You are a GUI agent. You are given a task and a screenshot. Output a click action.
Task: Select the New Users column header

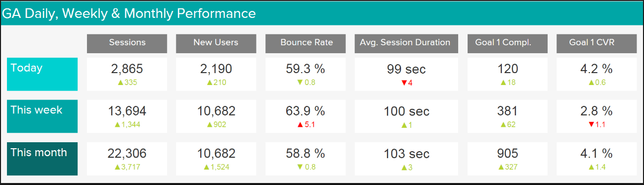point(216,43)
